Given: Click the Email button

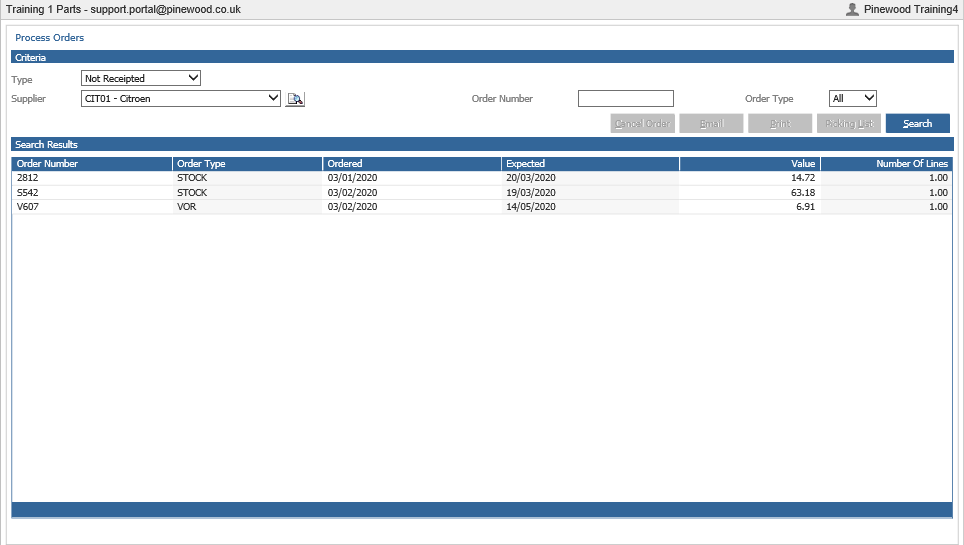Looking at the screenshot, I should (711, 124).
